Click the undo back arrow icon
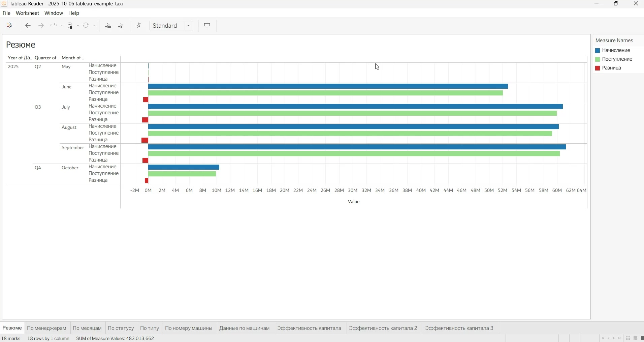Image resolution: width=644 pixels, height=342 pixels. [x=28, y=26]
